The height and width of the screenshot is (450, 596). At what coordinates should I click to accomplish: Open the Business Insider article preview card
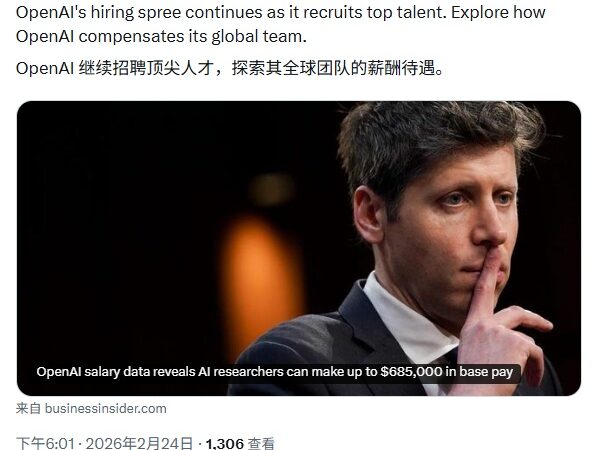tap(299, 248)
